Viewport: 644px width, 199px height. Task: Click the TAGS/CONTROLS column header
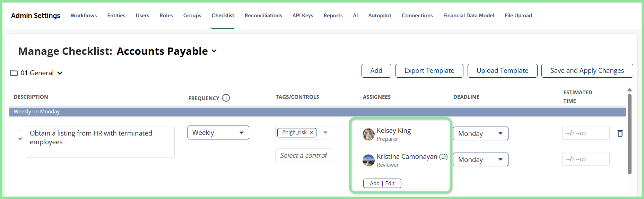point(297,97)
